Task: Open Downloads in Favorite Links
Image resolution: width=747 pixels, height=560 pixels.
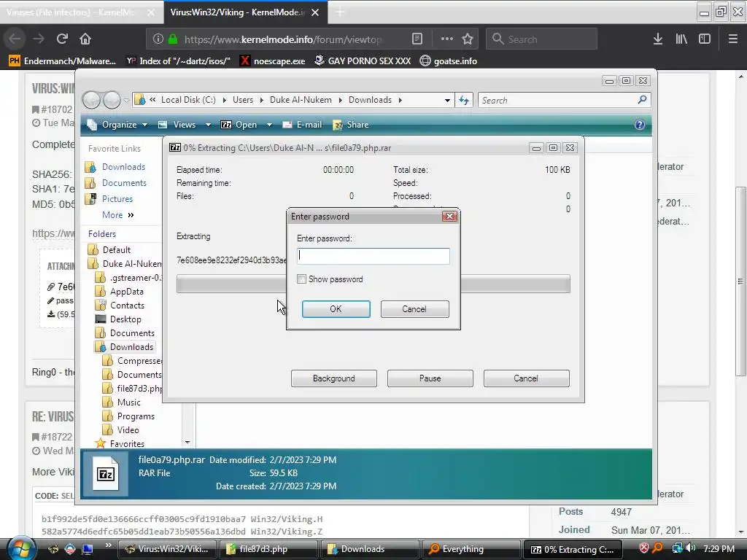Action: (x=123, y=167)
